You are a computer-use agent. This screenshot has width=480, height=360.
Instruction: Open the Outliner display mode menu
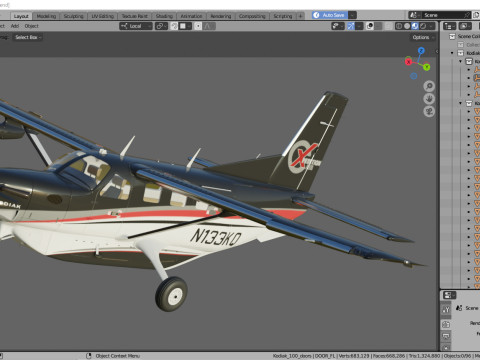coord(465,26)
